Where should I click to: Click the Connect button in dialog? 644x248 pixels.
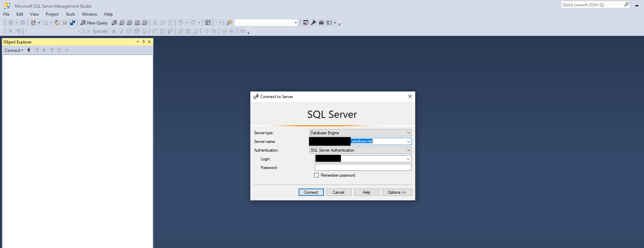[311, 192]
